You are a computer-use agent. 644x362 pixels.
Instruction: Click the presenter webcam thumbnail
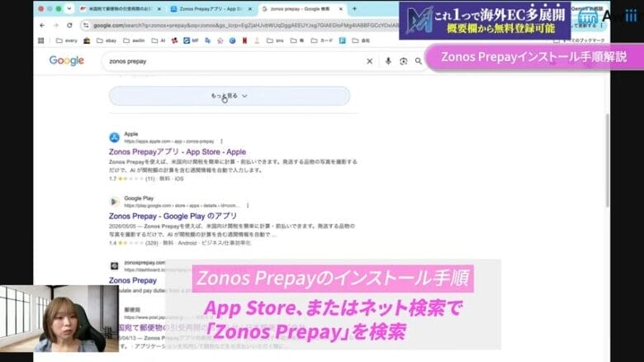(59, 318)
